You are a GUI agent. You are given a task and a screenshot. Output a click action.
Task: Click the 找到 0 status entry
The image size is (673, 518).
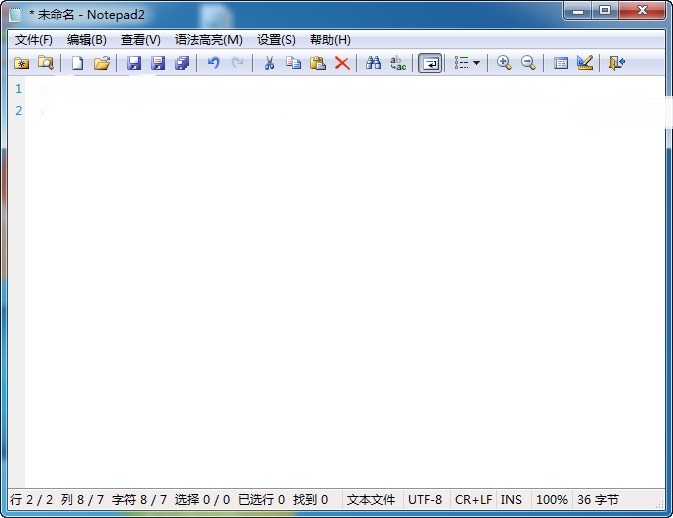311,500
